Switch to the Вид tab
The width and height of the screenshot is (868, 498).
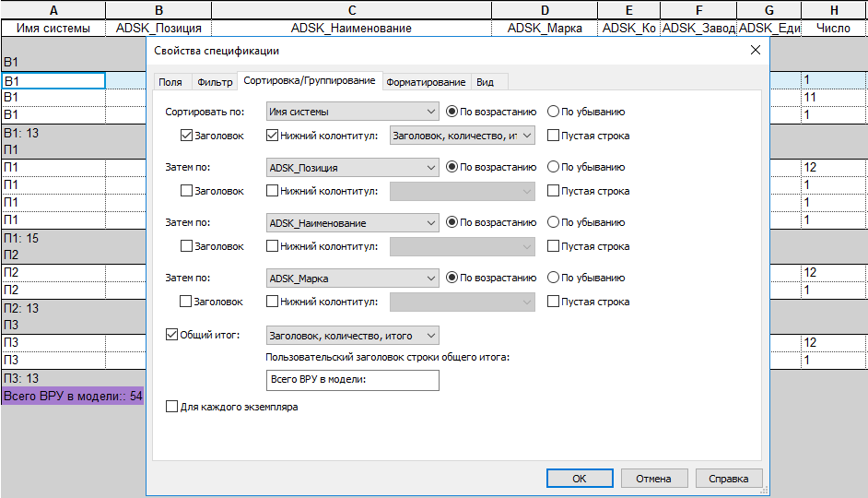click(x=485, y=82)
